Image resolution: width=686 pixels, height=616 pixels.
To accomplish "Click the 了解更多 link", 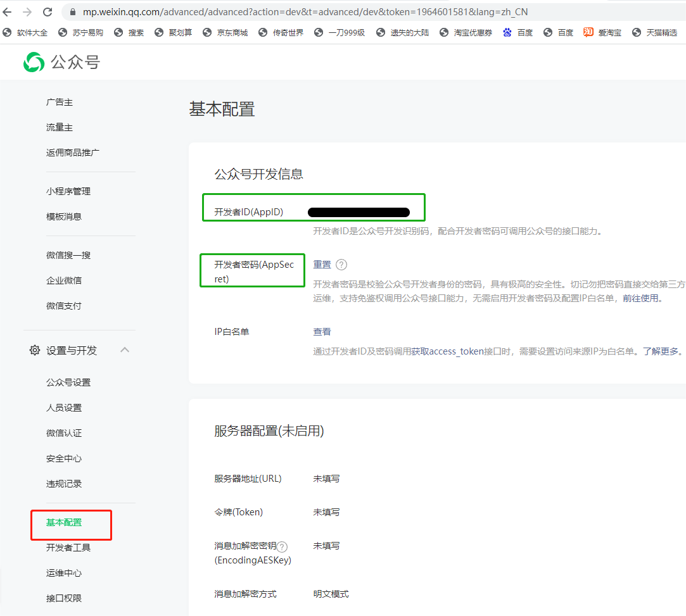I will click(661, 351).
